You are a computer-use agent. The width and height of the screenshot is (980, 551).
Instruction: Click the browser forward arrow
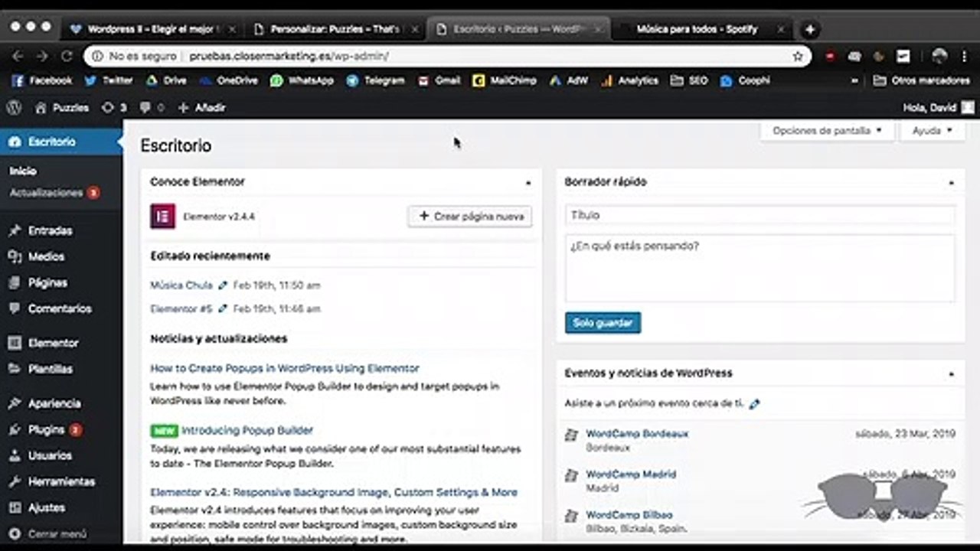click(x=42, y=56)
